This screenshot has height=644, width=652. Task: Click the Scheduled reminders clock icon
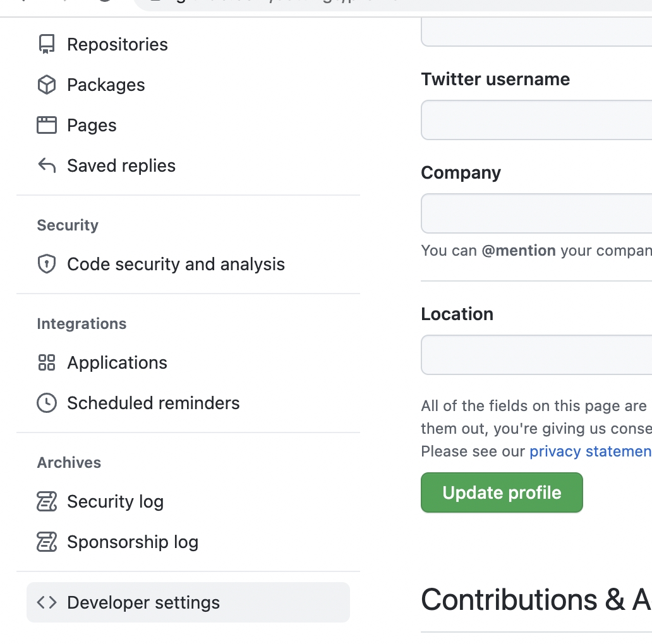[x=47, y=403]
